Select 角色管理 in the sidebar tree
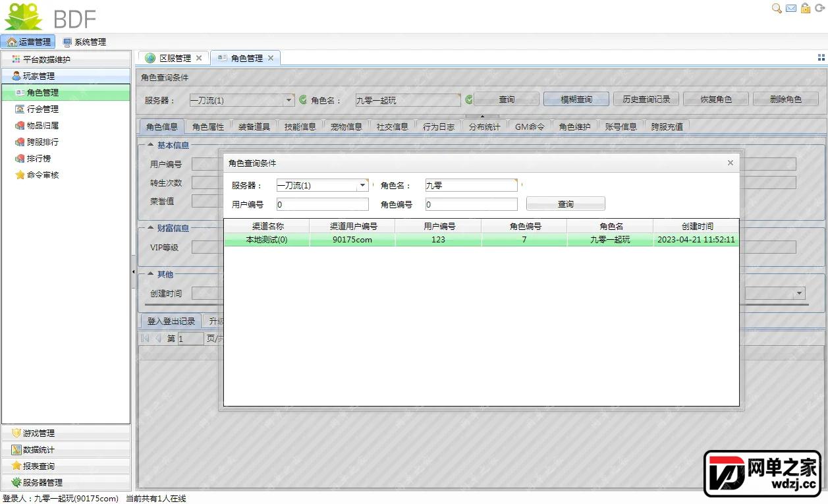 click(66, 93)
